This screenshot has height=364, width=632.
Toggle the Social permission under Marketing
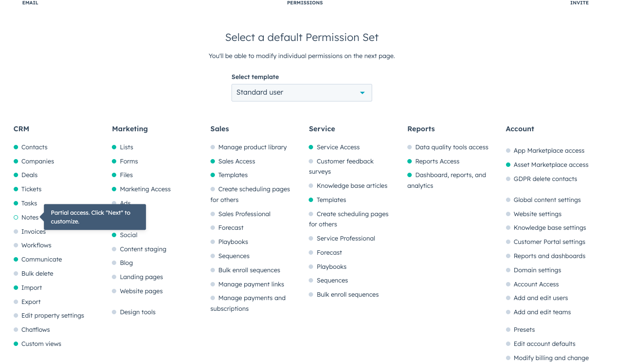click(114, 235)
